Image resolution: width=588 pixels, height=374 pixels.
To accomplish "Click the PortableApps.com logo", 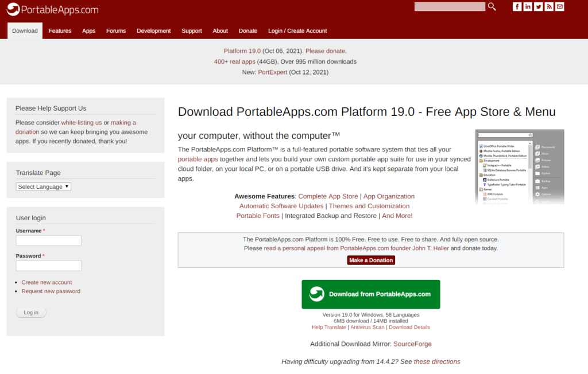I will pyautogui.click(x=52, y=9).
